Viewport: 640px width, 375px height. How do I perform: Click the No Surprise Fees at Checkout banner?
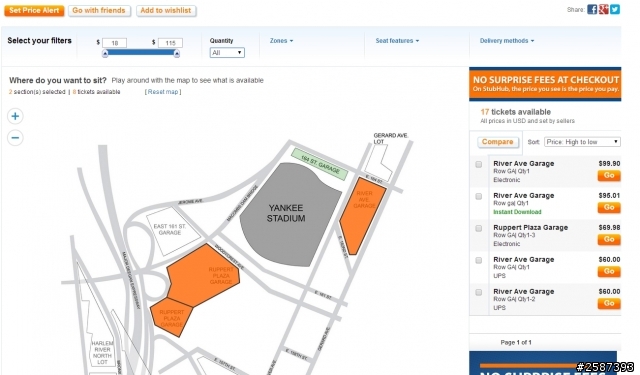pos(545,84)
